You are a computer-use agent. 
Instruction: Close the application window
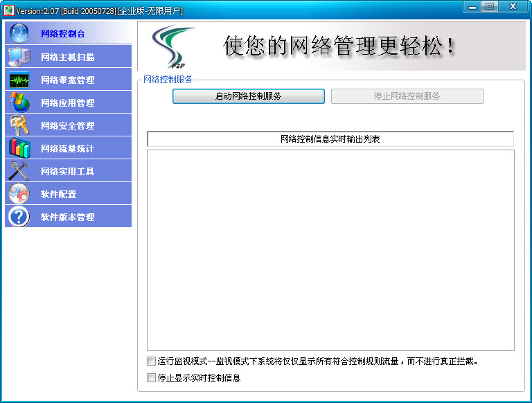513,7
